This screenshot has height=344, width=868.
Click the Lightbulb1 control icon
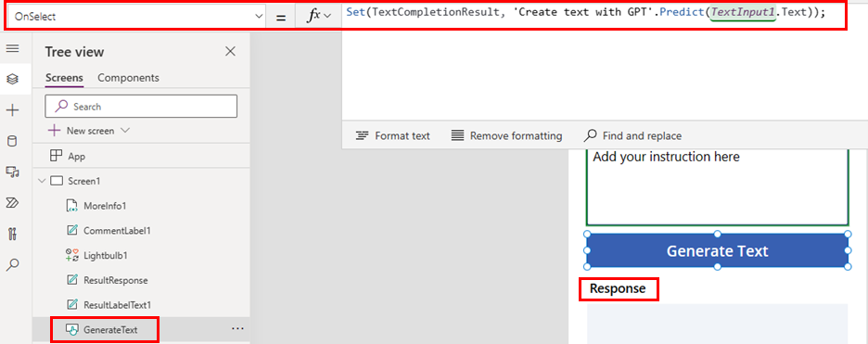coord(72,256)
